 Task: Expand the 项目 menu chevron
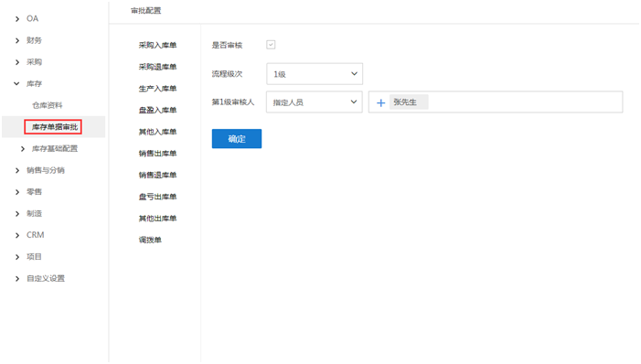coord(16,257)
